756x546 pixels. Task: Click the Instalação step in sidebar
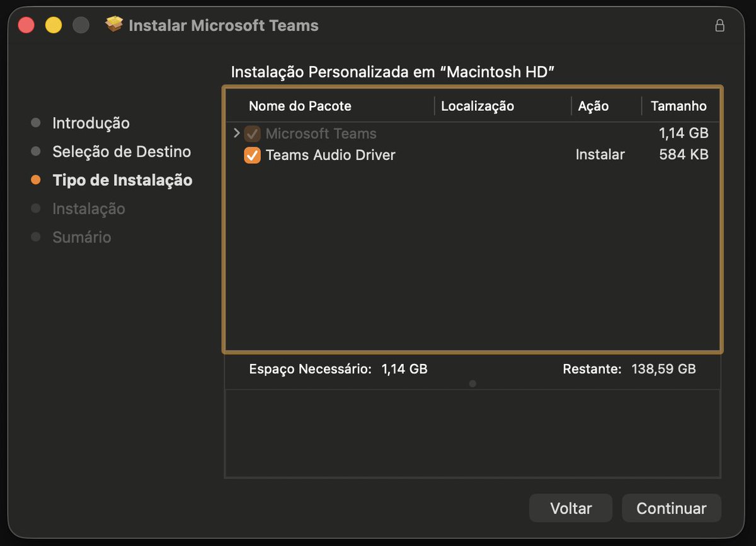pyautogui.click(x=89, y=209)
